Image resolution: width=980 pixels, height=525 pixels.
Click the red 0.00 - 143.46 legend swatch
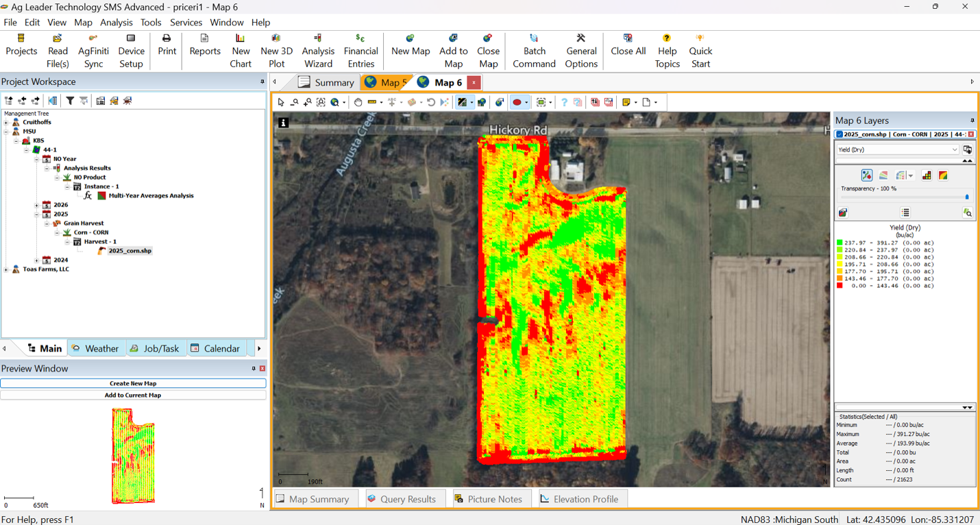click(840, 286)
